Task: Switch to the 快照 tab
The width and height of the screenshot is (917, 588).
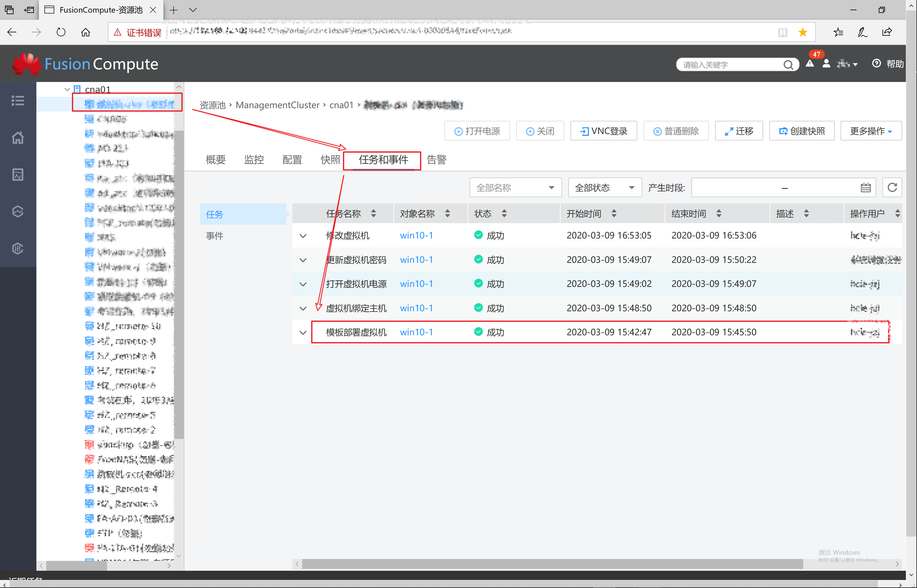Action: (x=330, y=160)
